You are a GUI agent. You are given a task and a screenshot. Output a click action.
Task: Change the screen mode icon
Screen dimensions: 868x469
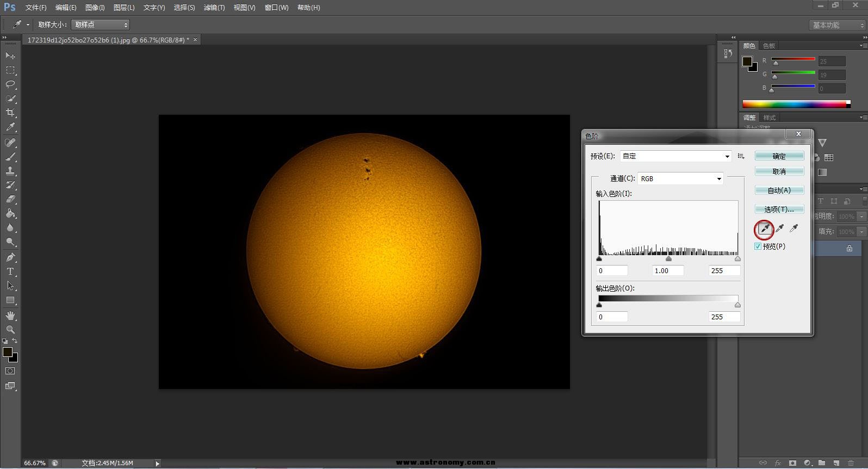coord(10,386)
